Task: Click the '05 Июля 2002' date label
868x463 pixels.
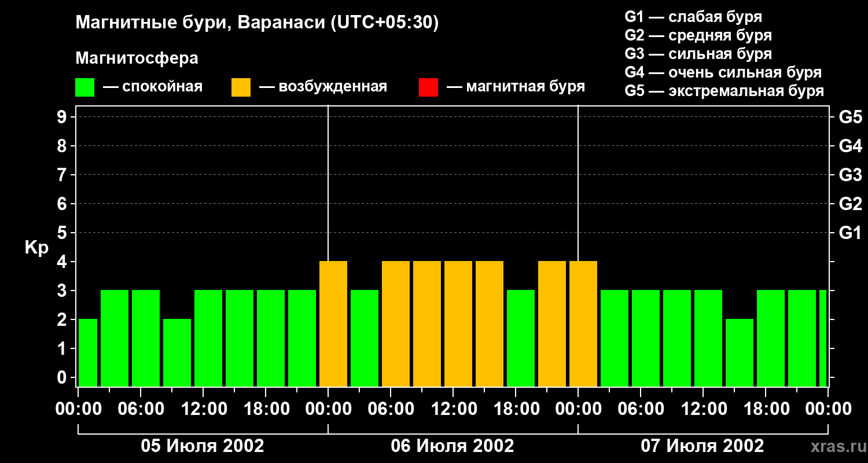Action: [x=203, y=446]
